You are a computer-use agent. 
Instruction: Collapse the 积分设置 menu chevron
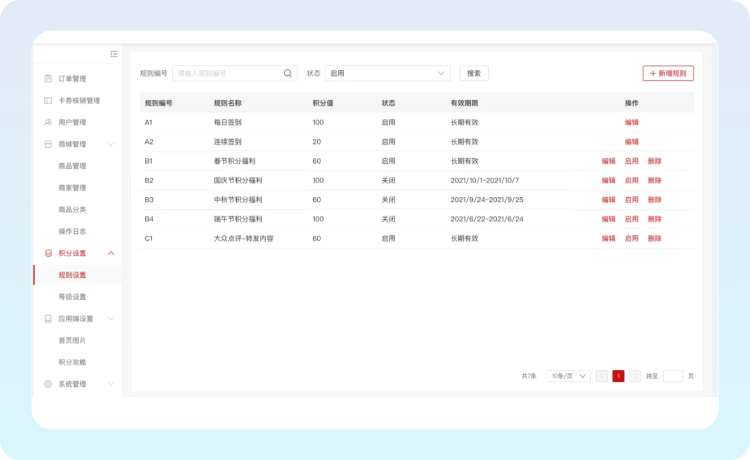click(111, 254)
